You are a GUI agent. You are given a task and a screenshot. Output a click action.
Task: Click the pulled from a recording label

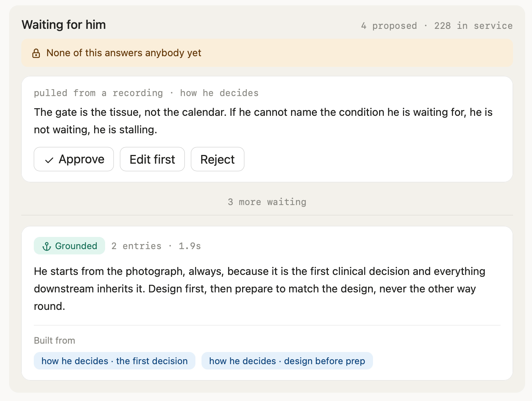pyautogui.click(x=98, y=93)
